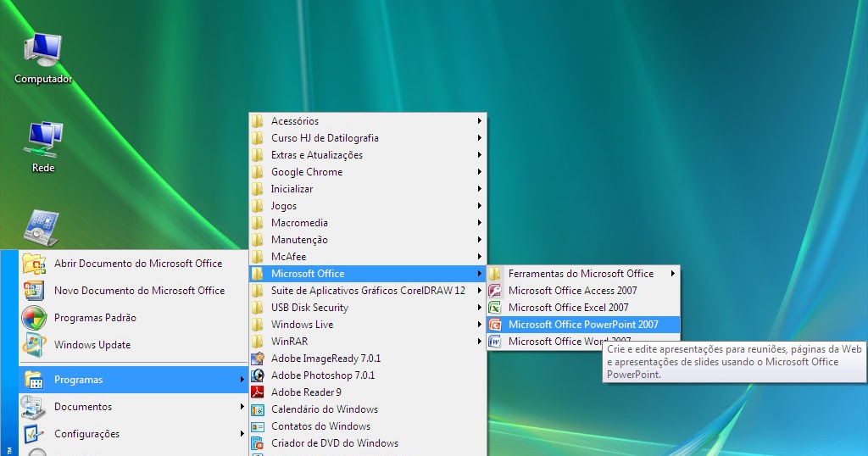
Task: Select the Microsoft Office menu folder
Action: 368,274
